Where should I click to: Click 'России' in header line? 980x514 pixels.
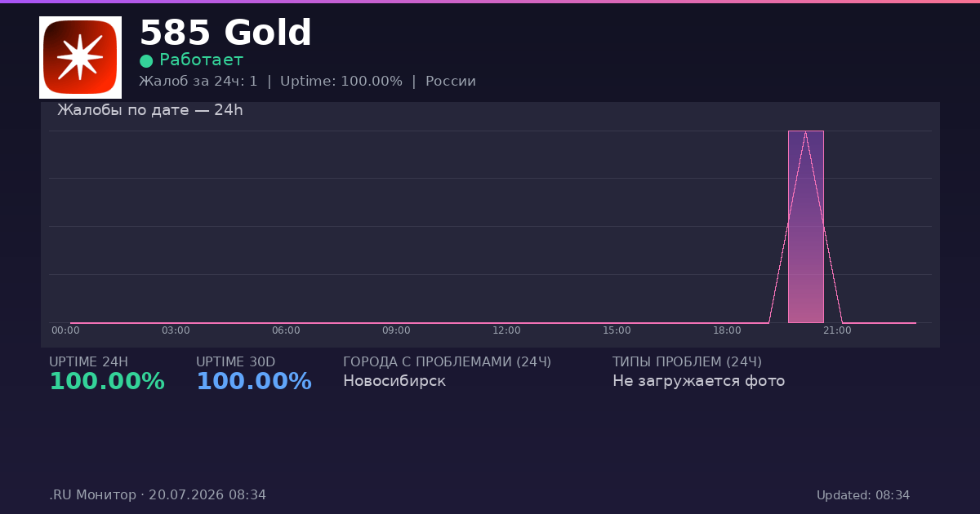tap(451, 82)
